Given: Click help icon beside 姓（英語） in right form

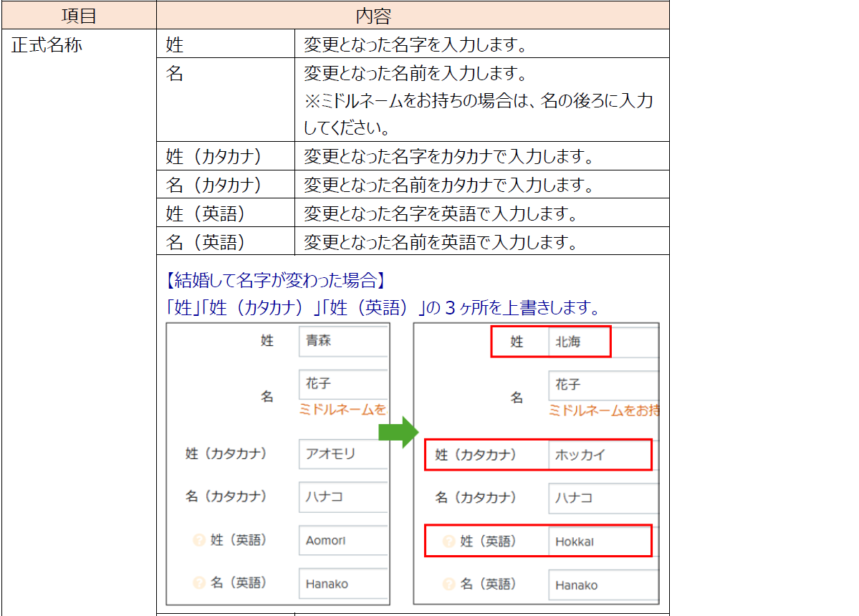Looking at the screenshot, I should (448, 542).
